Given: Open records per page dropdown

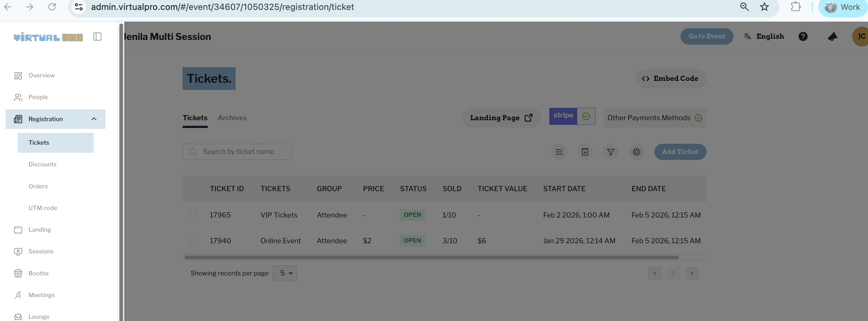Looking at the screenshot, I should coord(284,273).
